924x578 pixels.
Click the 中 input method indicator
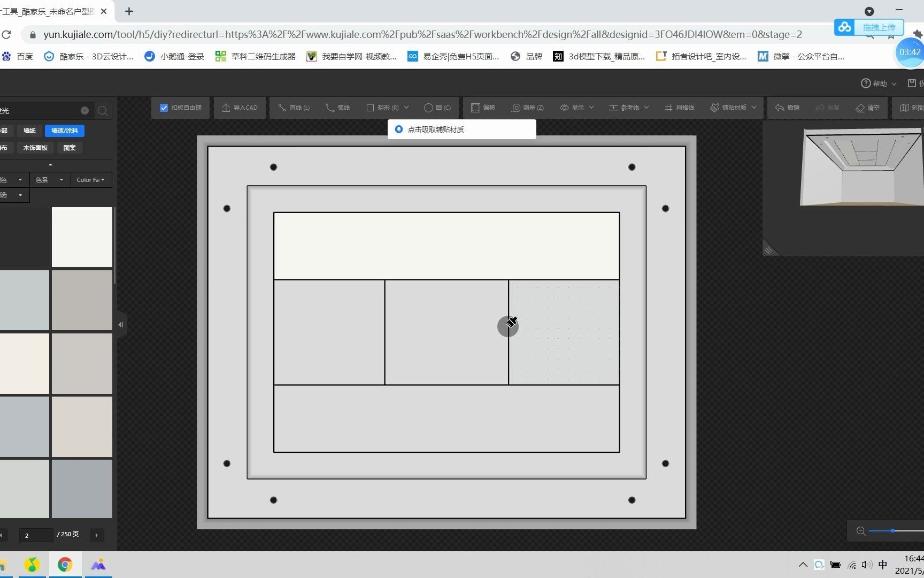coord(883,565)
